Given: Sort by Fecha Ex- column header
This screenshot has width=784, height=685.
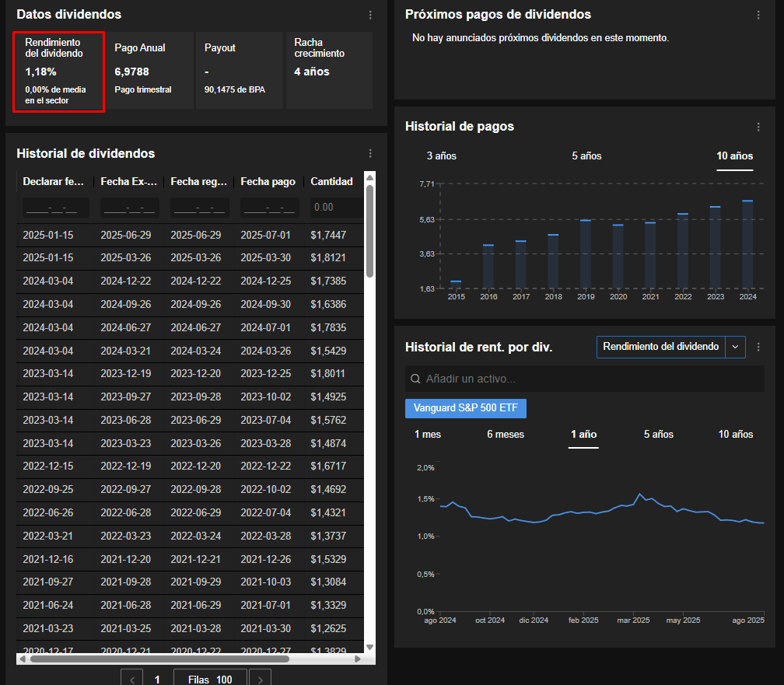Looking at the screenshot, I should 129,181.
